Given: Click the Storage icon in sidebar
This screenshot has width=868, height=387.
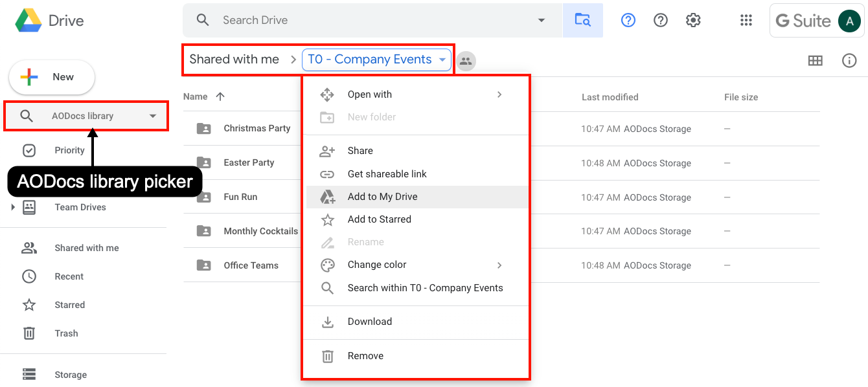Looking at the screenshot, I should click(x=29, y=374).
